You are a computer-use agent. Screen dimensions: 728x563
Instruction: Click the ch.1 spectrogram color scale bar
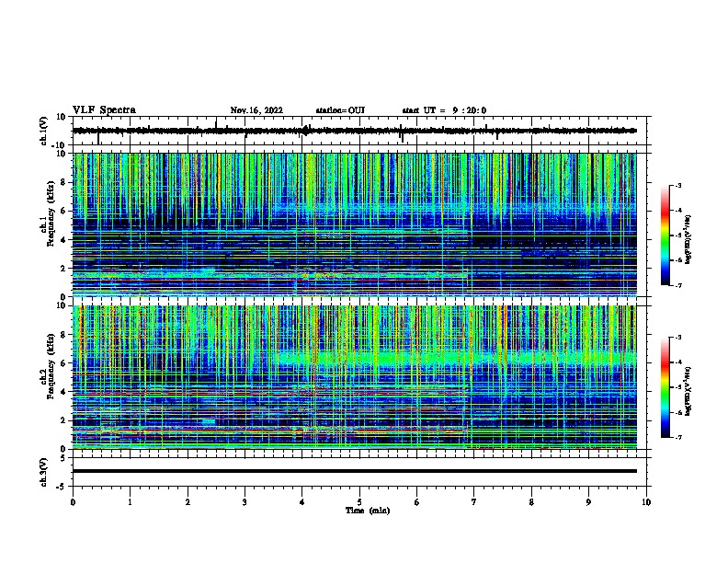(665, 236)
